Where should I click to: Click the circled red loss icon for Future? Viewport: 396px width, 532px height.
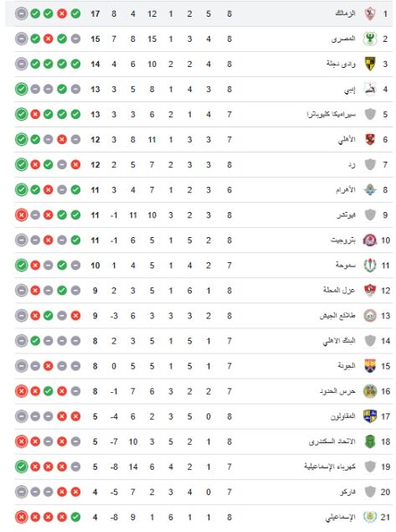coord(22,215)
